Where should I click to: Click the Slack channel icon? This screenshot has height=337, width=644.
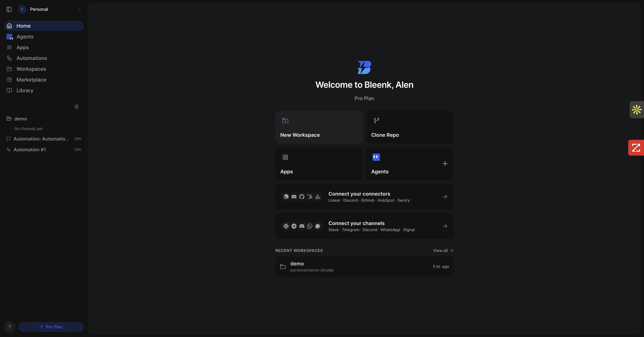click(x=286, y=226)
